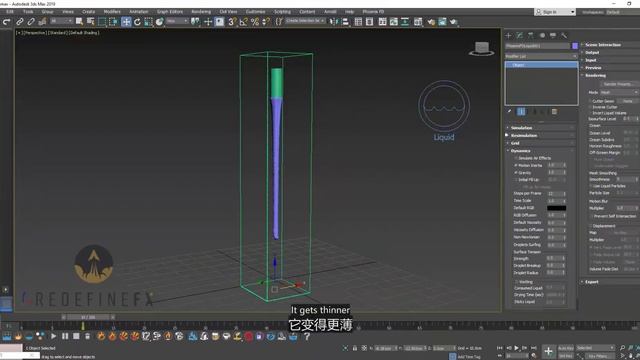Viewport: 640px width, 360px height.
Task: Activate the Select and Scale tool
Action: (x=149, y=22)
